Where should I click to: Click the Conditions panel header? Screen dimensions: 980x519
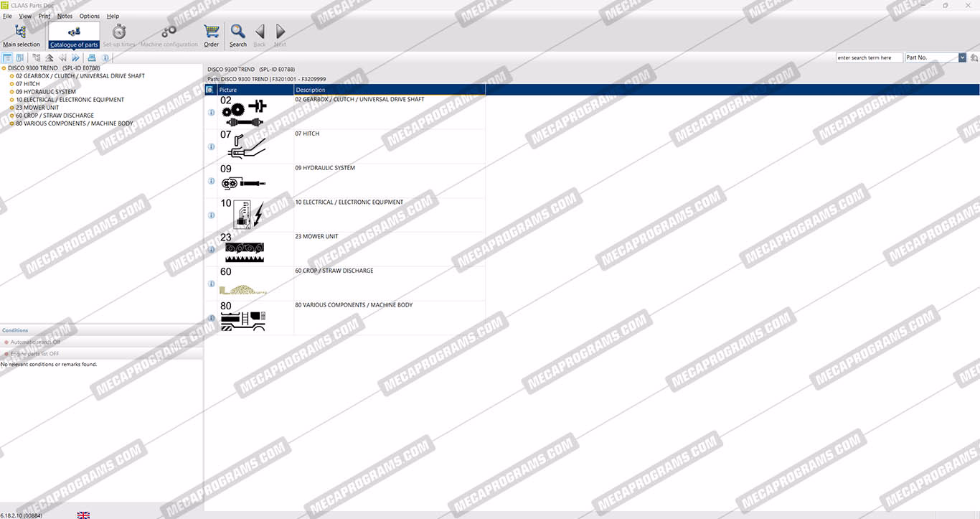(101, 330)
